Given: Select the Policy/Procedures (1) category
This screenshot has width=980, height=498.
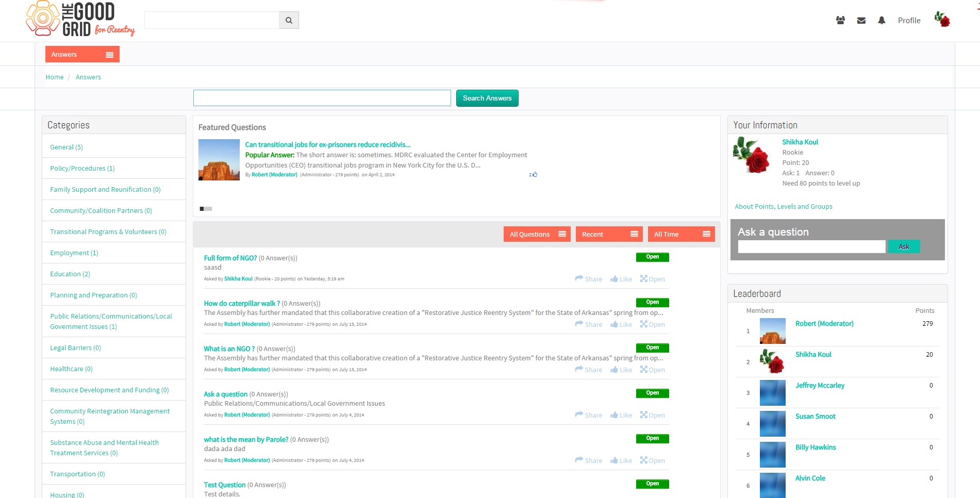Looking at the screenshot, I should point(82,168).
